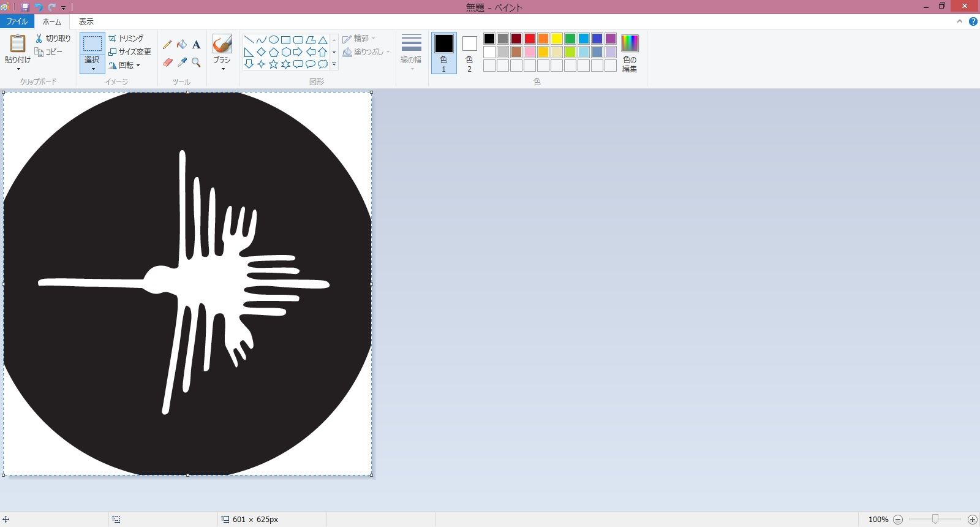Open the Paint help question mark

tap(973, 21)
